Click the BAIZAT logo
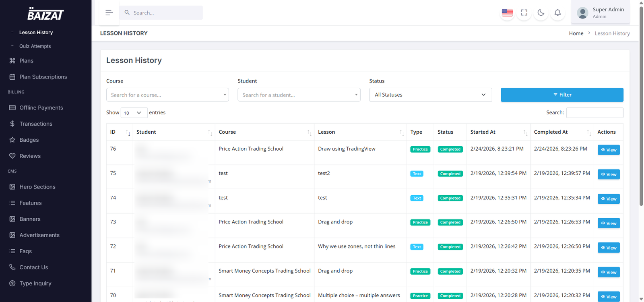 click(x=45, y=14)
